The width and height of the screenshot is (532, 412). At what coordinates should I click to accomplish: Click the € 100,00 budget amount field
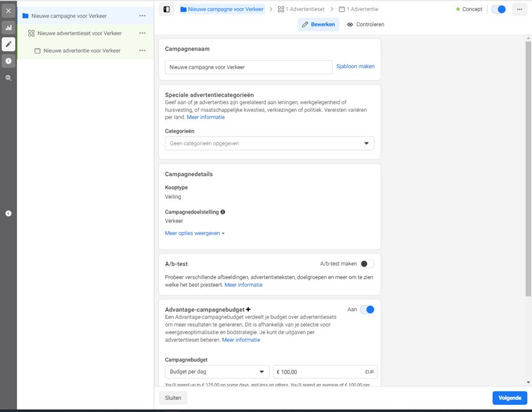coord(325,371)
